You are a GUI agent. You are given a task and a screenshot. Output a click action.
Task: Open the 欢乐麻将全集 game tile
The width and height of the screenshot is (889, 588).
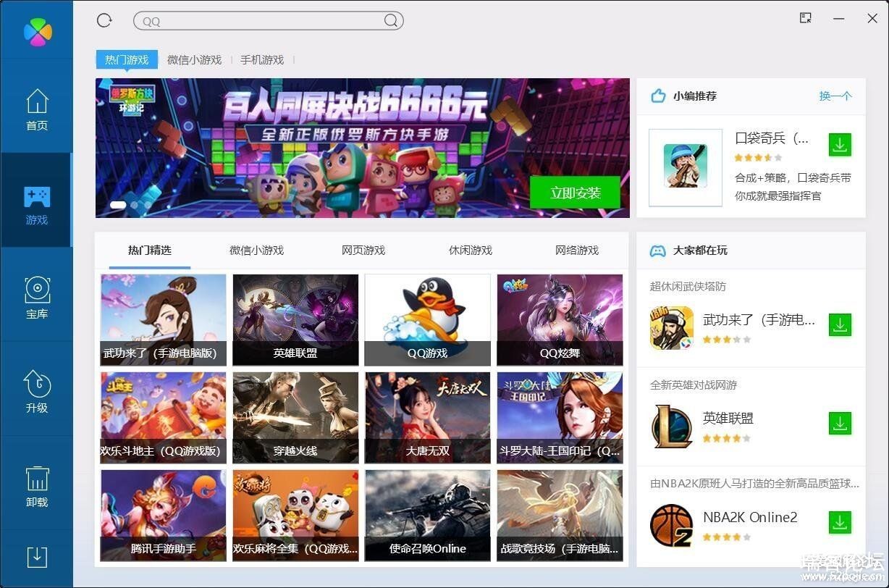coord(295,515)
